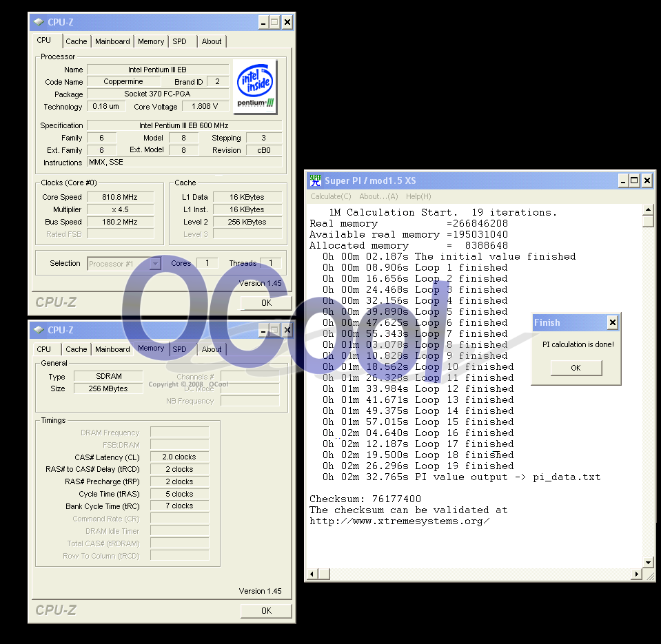Click OK in the Finish dialog
The image size is (661, 644).
point(576,368)
